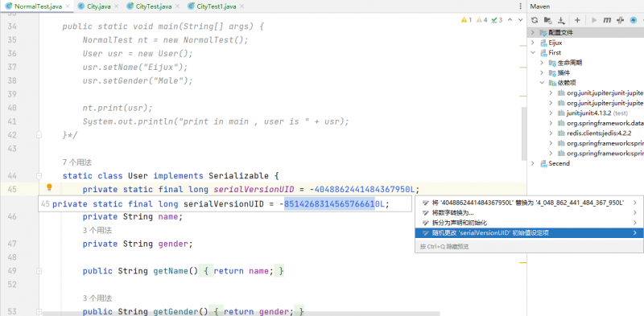Download sources and documentation in Maven
644x316 pixels.
click(x=561, y=20)
